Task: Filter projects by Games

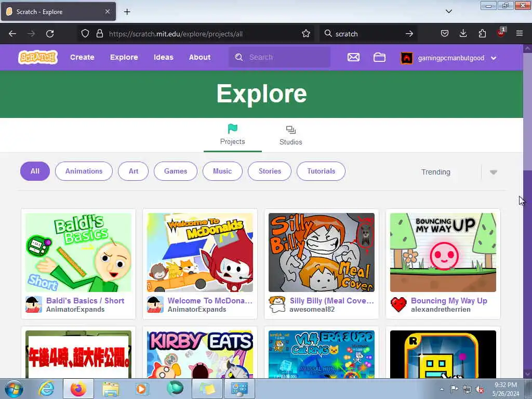Action: point(176,171)
